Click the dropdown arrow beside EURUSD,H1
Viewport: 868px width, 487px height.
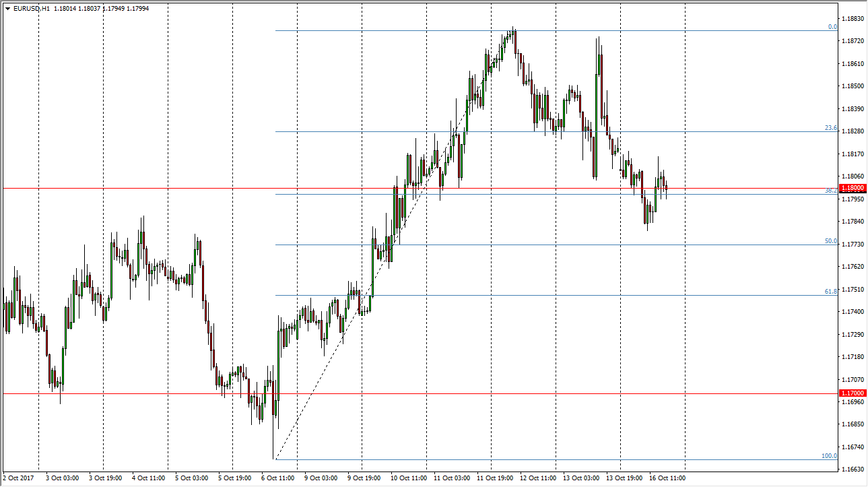(7, 9)
